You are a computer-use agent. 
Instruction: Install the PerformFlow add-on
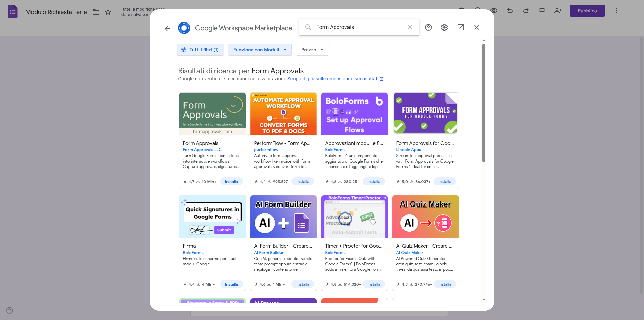pyautogui.click(x=303, y=181)
